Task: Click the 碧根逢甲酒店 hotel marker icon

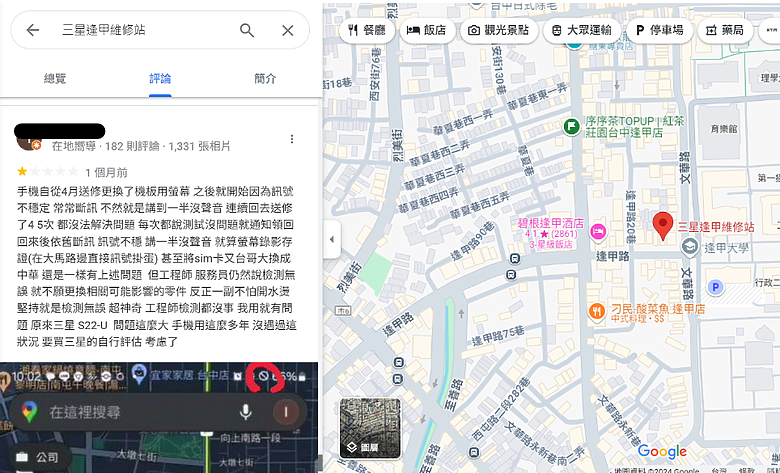Action: click(x=598, y=232)
